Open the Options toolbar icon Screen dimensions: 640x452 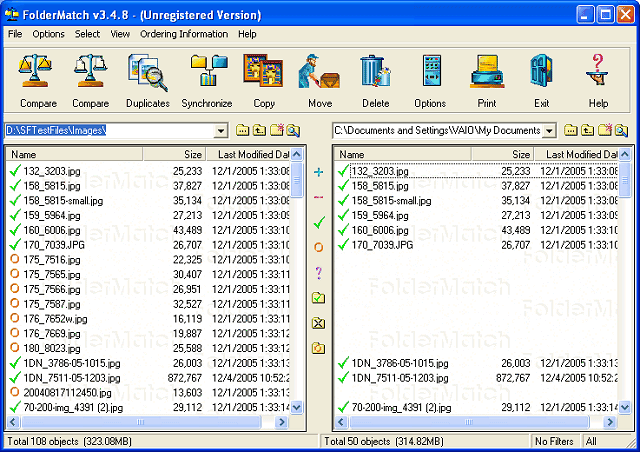click(430, 81)
